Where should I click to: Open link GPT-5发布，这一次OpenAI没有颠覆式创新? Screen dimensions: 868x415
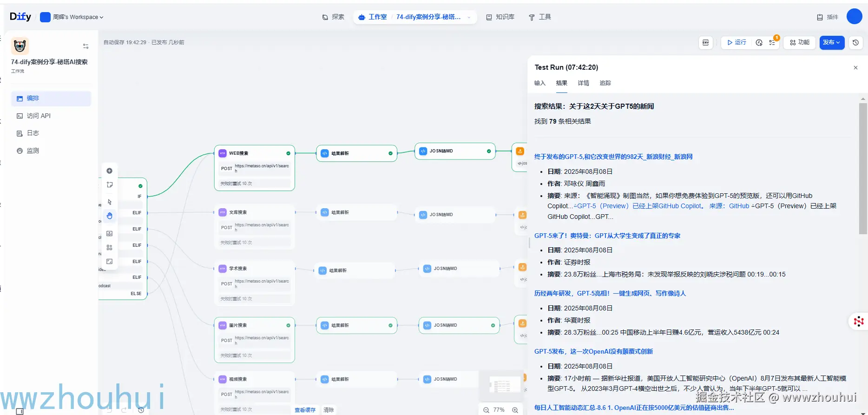(593, 351)
